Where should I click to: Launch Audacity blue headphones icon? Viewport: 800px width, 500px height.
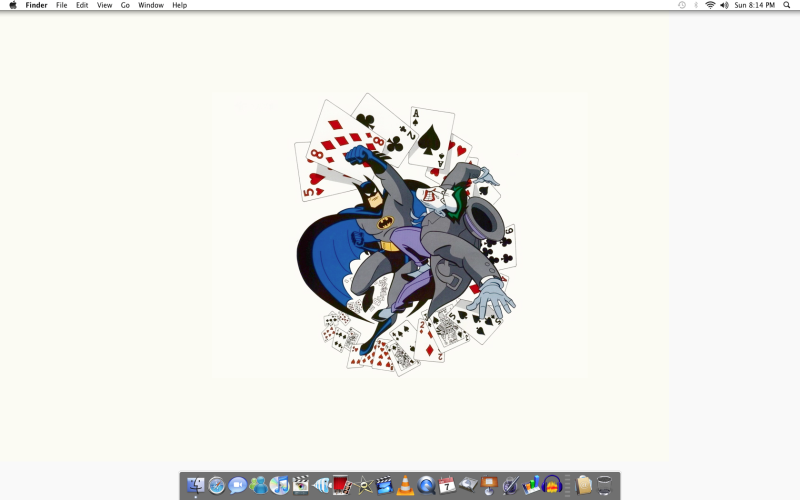552,485
